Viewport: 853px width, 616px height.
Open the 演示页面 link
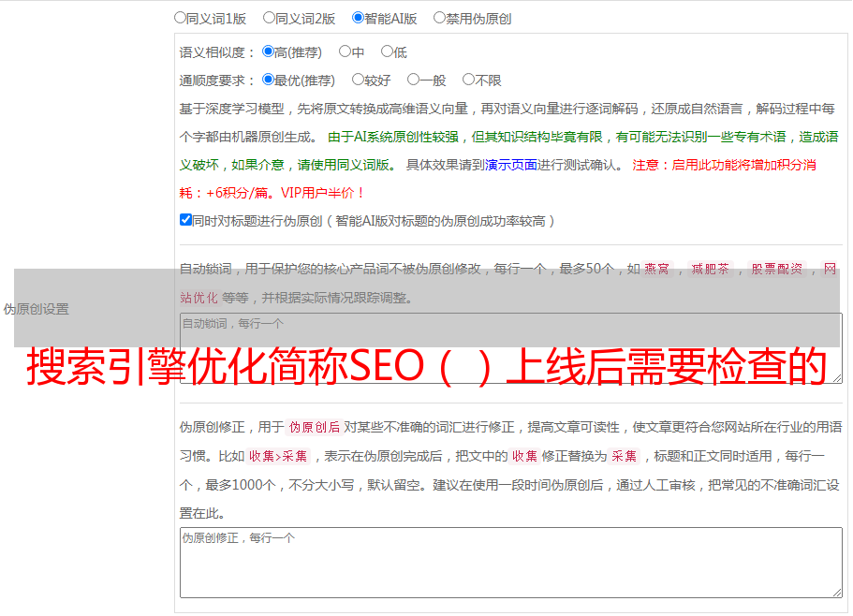click(511, 165)
